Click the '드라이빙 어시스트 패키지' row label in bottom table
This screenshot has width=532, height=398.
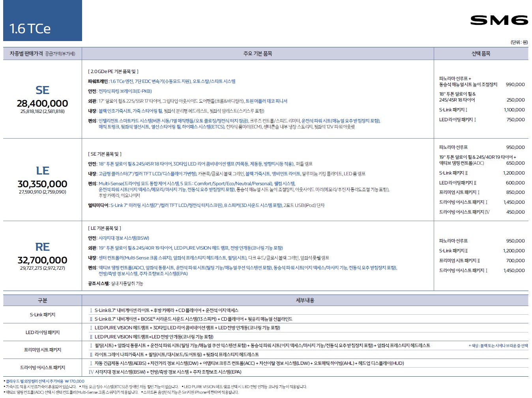42,368
